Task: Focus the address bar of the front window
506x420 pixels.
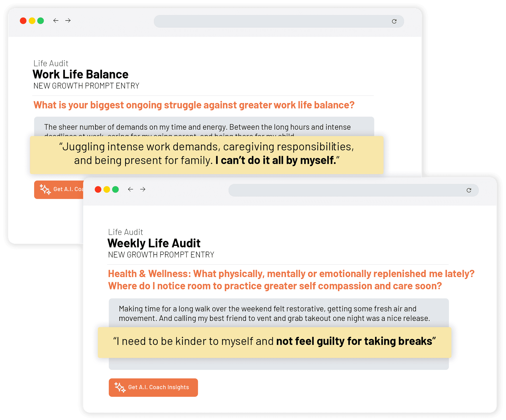Action: tap(346, 190)
